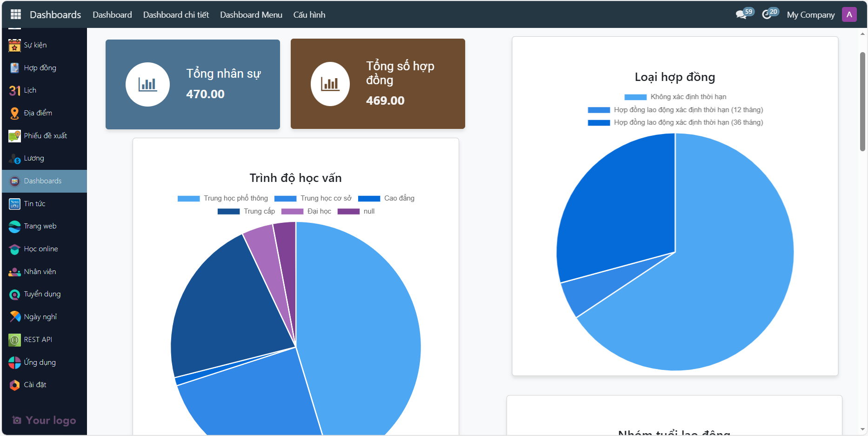Click the Địa điểm location pin icon
This screenshot has height=436, width=868.
tap(14, 113)
